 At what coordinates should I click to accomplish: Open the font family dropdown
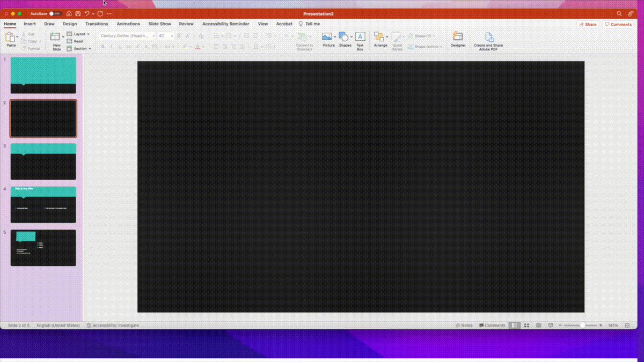coord(154,36)
